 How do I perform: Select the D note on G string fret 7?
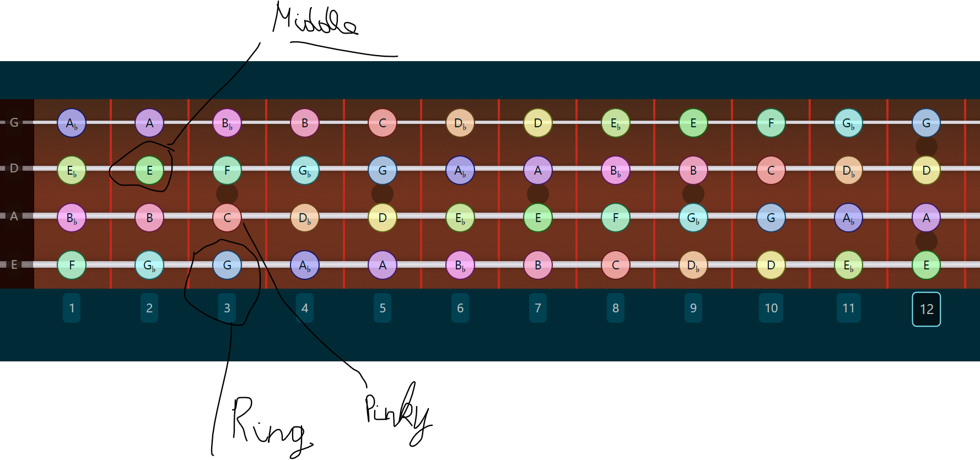[x=538, y=123]
